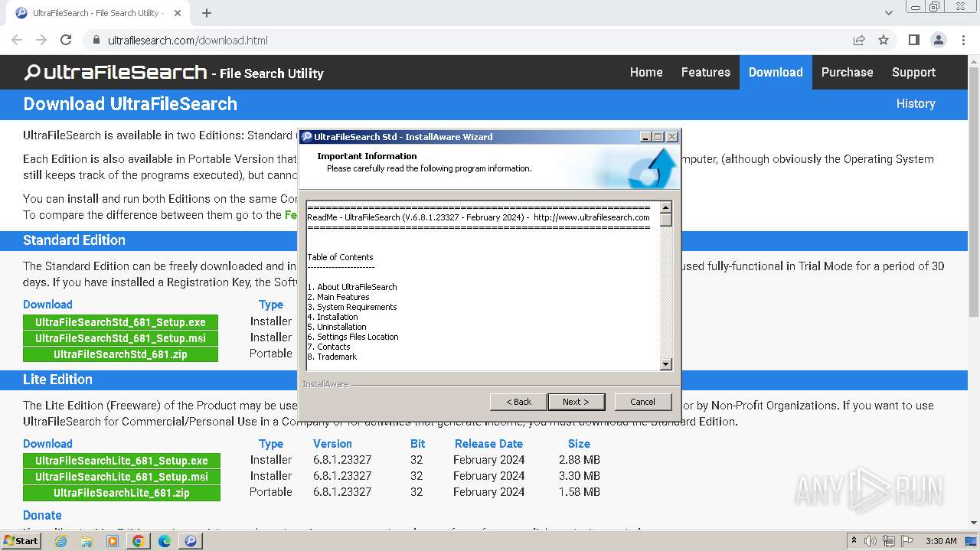Reload the ultrafilesearch download page
Image resolution: width=980 pixels, height=551 pixels.
(x=66, y=40)
